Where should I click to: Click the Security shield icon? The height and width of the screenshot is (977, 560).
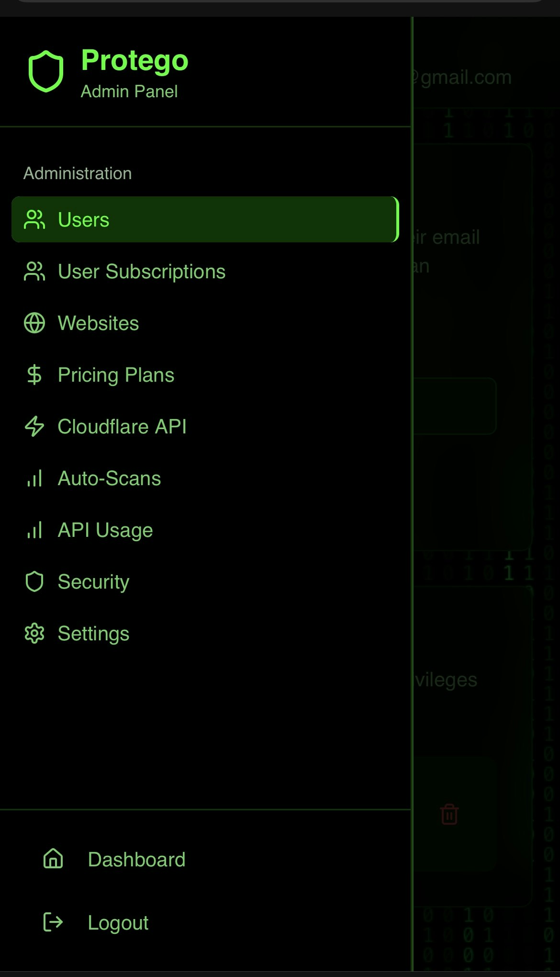coord(34,582)
